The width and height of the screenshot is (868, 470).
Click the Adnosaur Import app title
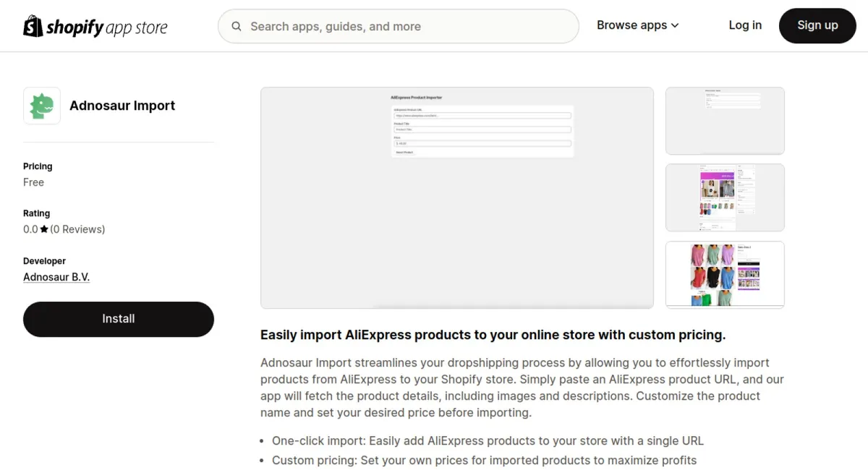pos(122,106)
